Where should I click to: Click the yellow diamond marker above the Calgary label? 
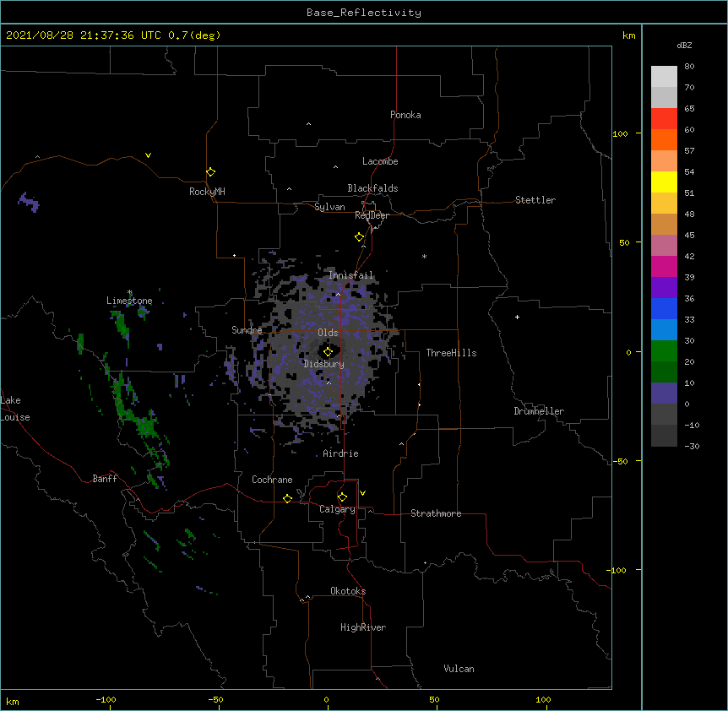coord(342,497)
